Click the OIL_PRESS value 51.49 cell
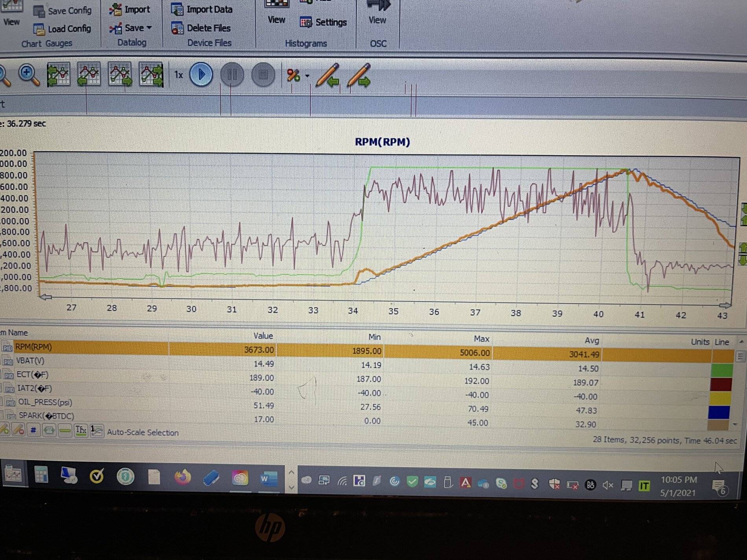This screenshot has height=560, width=747. pos(263,405)
